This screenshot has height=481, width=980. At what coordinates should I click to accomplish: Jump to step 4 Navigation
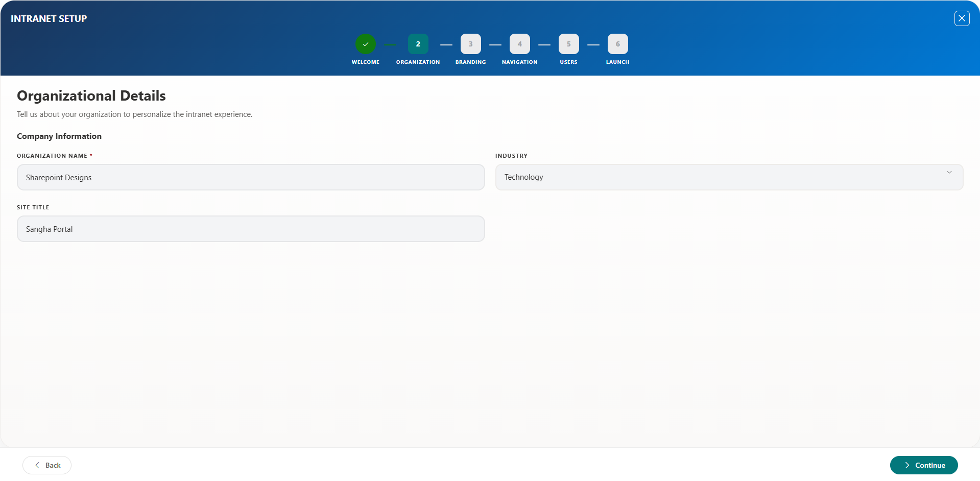pos(519,44)
